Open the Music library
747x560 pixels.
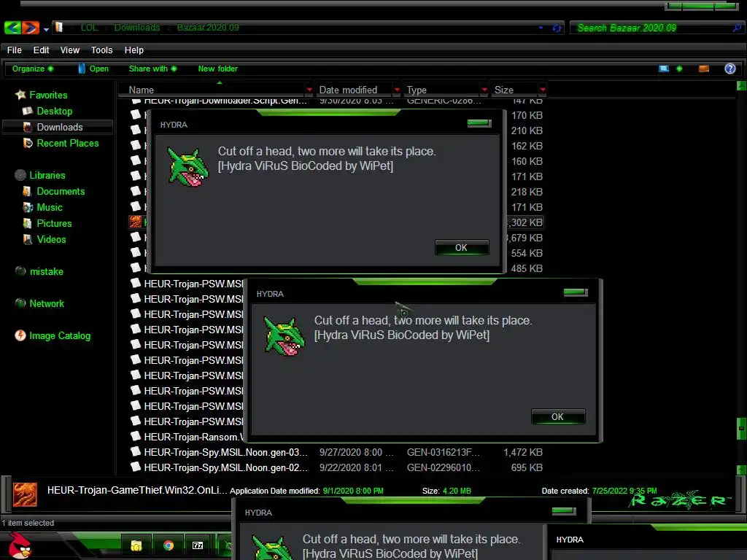click(50, 208)
